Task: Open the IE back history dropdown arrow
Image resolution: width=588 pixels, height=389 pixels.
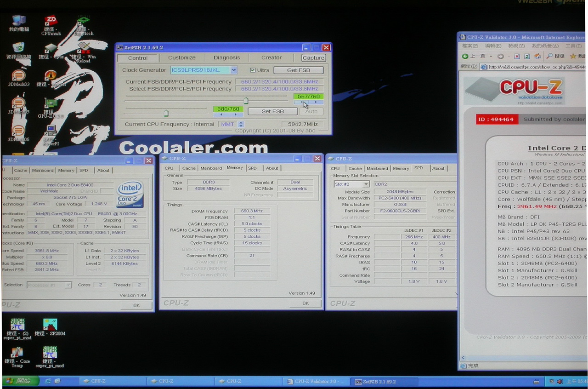Action: [491, 56]
